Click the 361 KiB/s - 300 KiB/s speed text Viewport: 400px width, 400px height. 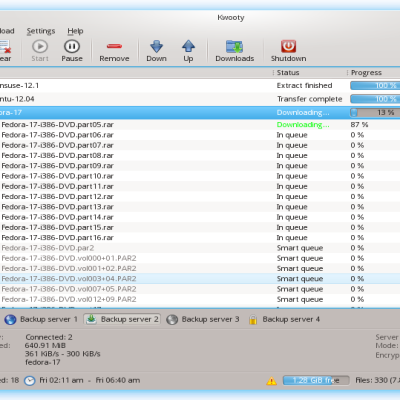63,354
